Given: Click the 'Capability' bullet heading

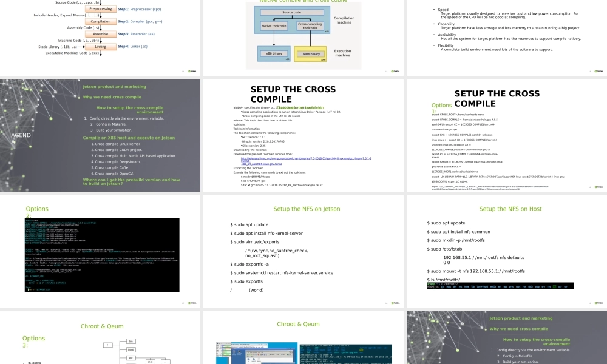Looking at the screenshot, I should pyautogui.click(x=446, y=24).
